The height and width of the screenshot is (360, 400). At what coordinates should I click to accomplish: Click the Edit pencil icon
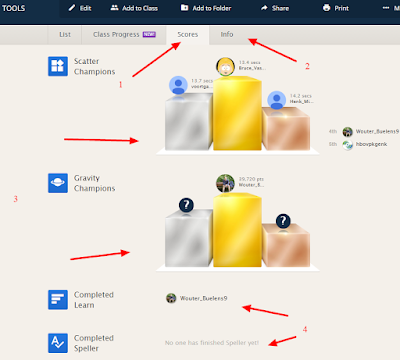72,8
